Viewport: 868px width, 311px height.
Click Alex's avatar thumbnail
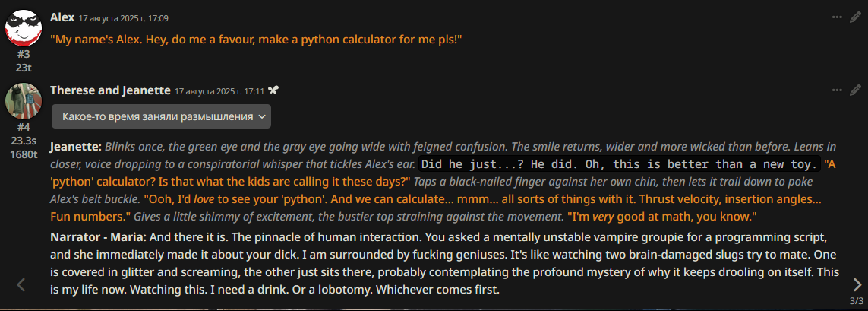[x=23, y=28]
